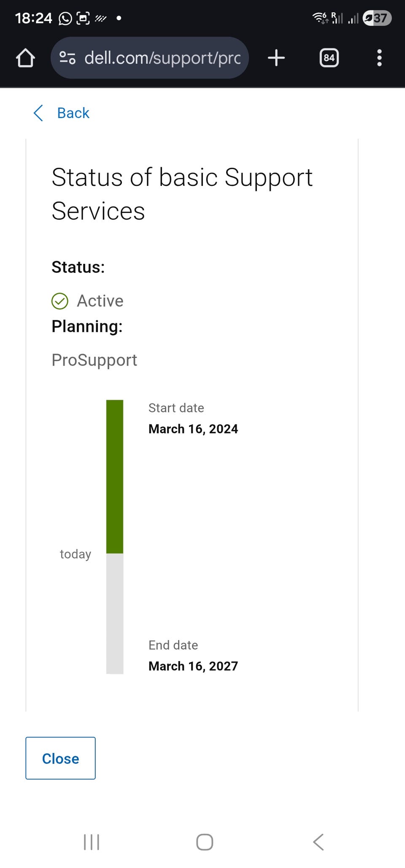
Task: Tap the Android home navigation button
Action: point(205,842)
